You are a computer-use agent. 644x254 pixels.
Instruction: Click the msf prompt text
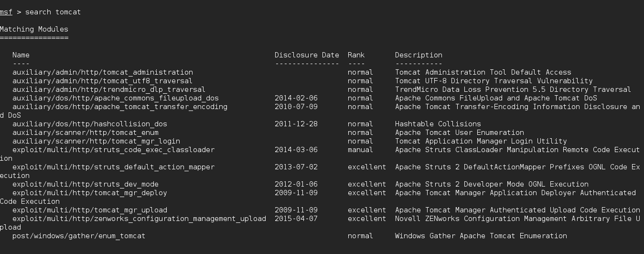click(6, 12)
